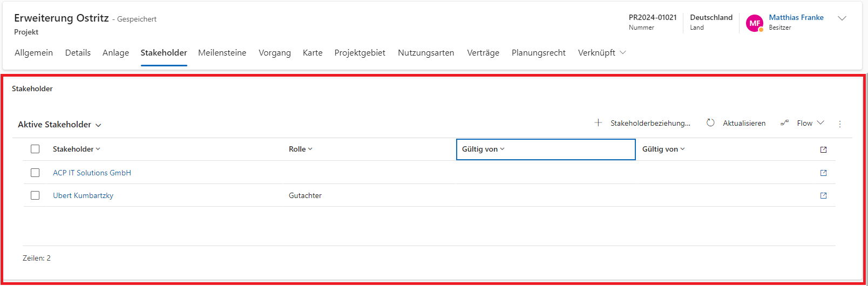Click the Aktualisieren refresh icon
Image resolution: width=868 pixels, height=286 pixels.
[710, 123]
